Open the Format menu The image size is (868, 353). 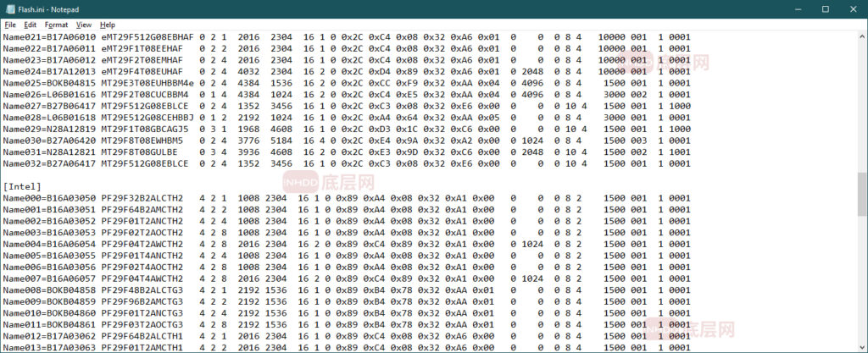coord(56,25)
